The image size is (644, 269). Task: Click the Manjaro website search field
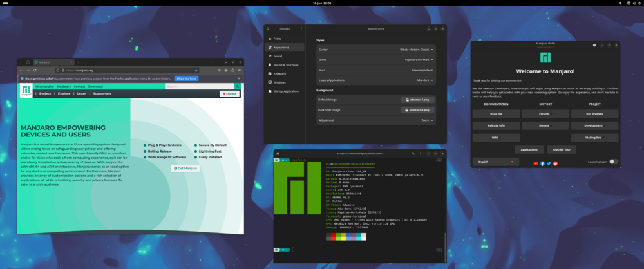pos(200,86)
